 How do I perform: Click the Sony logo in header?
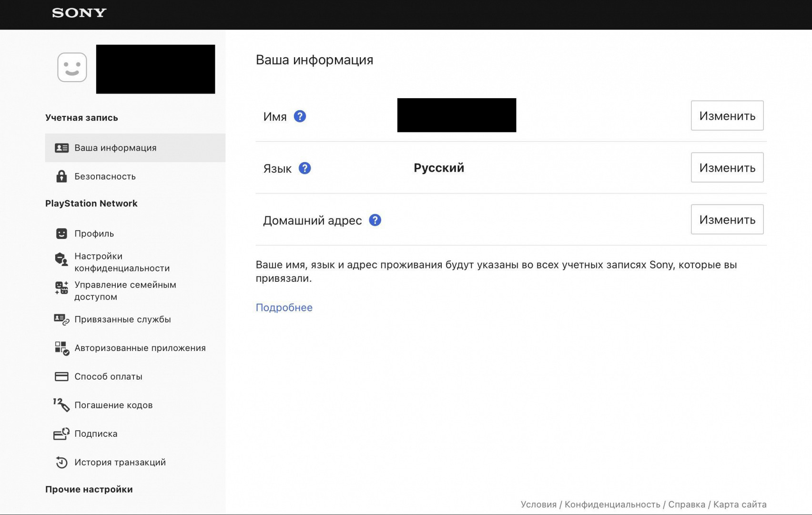tap(79, 13)
